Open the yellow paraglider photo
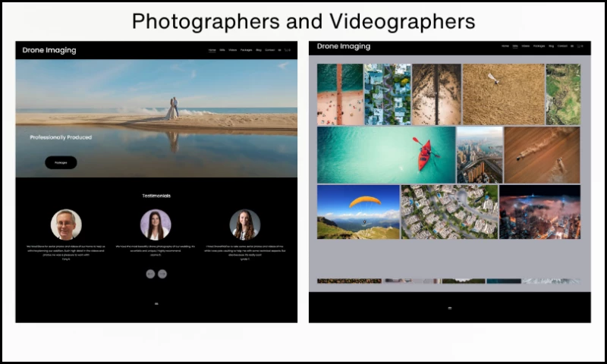 pyautogui.click(x=358, y=212)
